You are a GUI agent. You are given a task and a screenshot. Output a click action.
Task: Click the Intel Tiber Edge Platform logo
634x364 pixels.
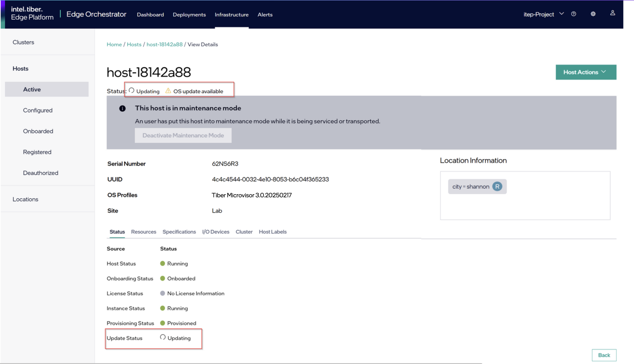[32, 14]
